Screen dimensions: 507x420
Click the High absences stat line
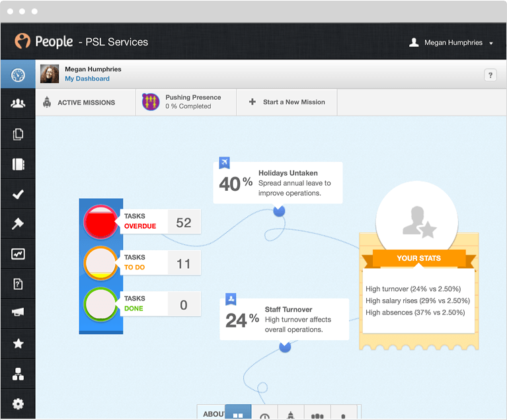coord(416,313)
